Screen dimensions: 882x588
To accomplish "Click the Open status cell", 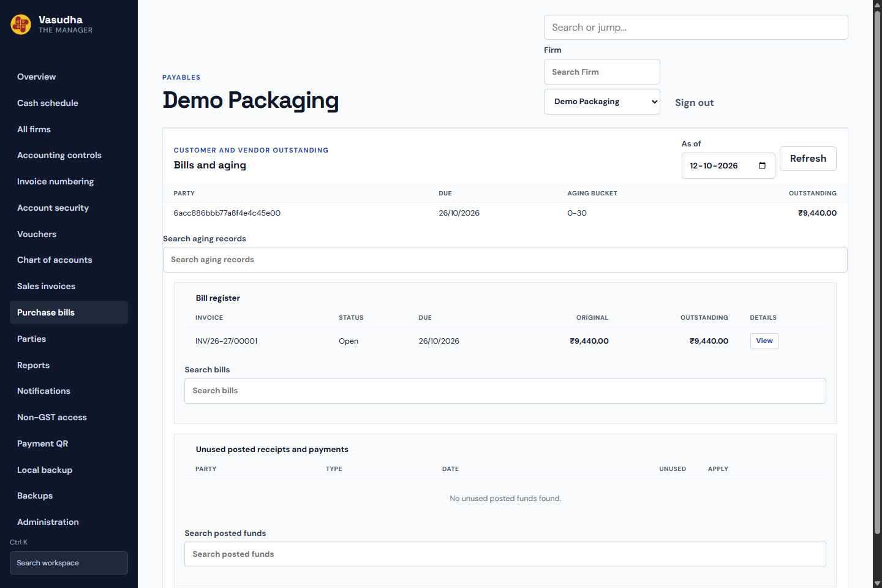I will coord(349,341).
